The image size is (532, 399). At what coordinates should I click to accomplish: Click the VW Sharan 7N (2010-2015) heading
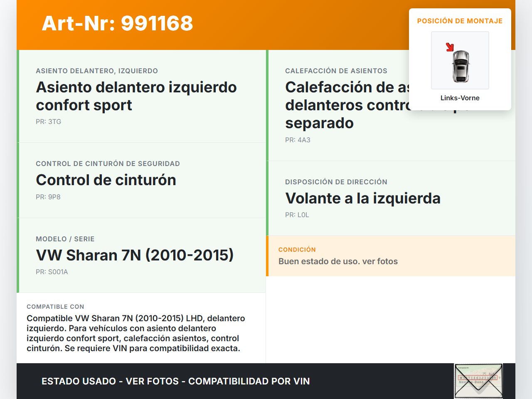(x=135, y=255)
